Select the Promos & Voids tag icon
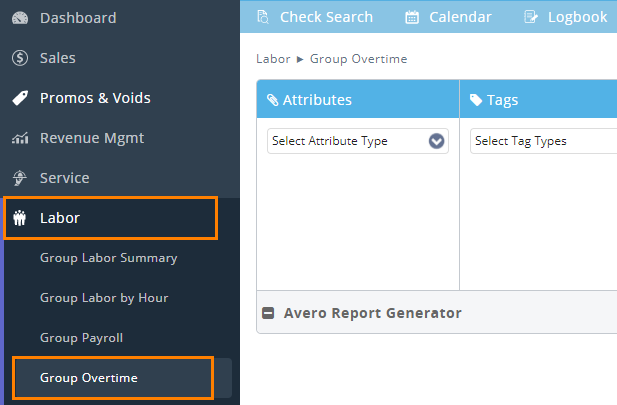The height and width of the screenshot is (405, 617). click(19, 98)
